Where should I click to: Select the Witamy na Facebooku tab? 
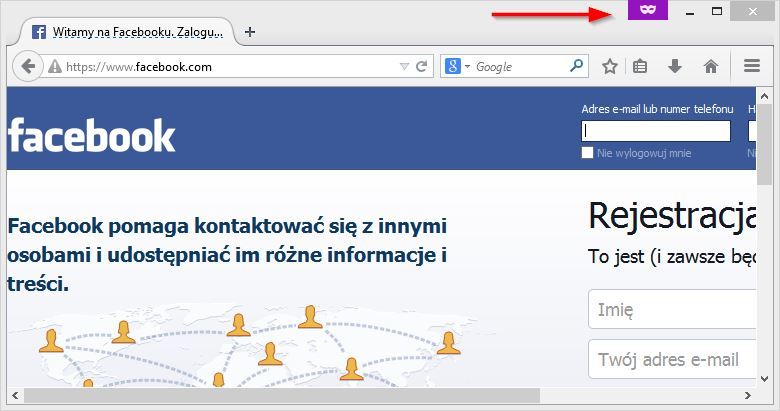tap(129, 32)
